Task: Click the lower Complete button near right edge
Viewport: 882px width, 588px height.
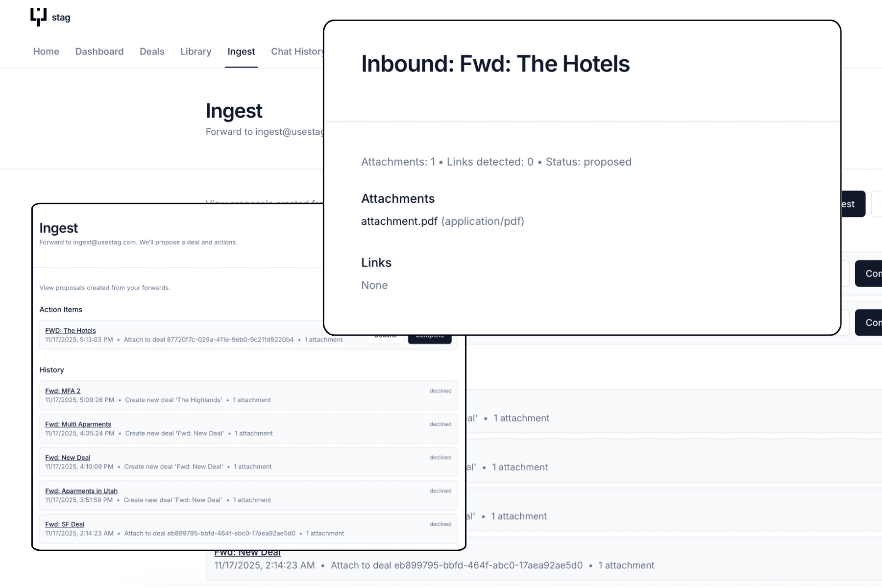Action: 872,322
